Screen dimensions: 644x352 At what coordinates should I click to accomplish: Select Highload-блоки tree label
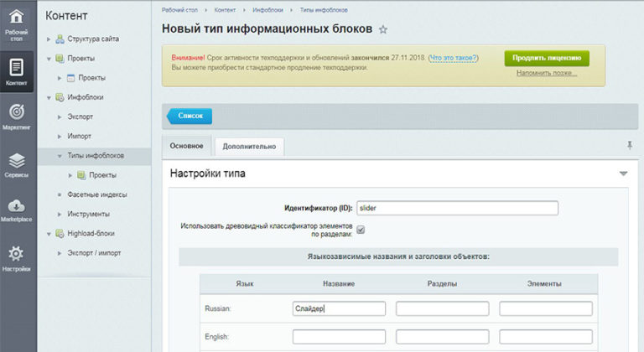[91, 233]
